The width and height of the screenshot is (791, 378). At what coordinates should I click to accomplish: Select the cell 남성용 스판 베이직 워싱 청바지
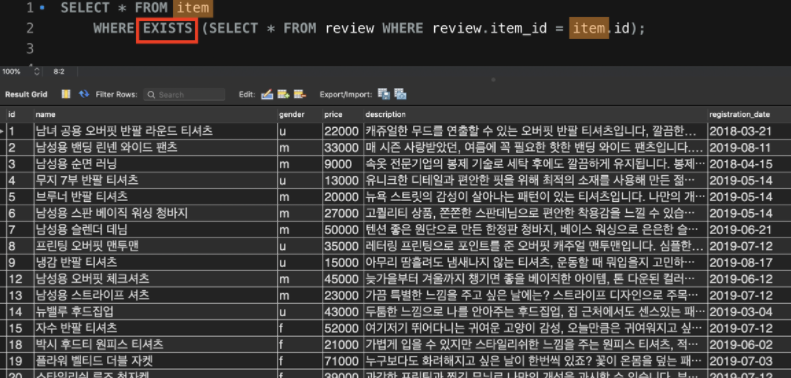click(x=155, y=212)
